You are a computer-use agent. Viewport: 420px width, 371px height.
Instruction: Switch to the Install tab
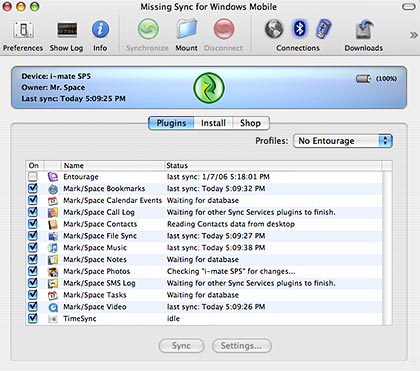click(x=213, y=123)
